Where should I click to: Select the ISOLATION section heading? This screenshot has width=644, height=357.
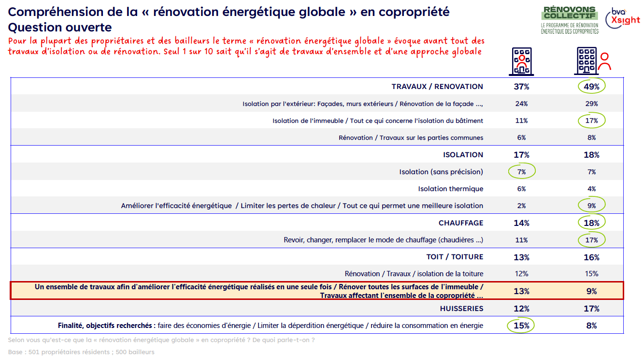(x=463, y=155)
